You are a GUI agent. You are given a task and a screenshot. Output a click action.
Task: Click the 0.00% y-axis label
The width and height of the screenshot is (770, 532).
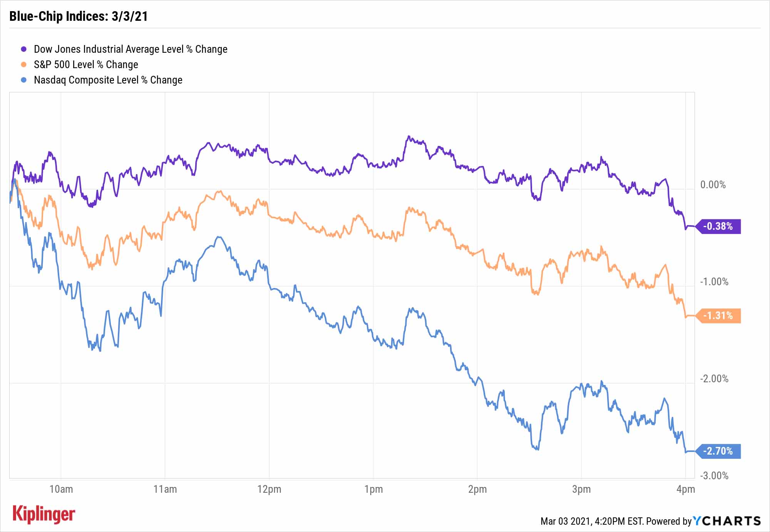click(x=713, y=185)
